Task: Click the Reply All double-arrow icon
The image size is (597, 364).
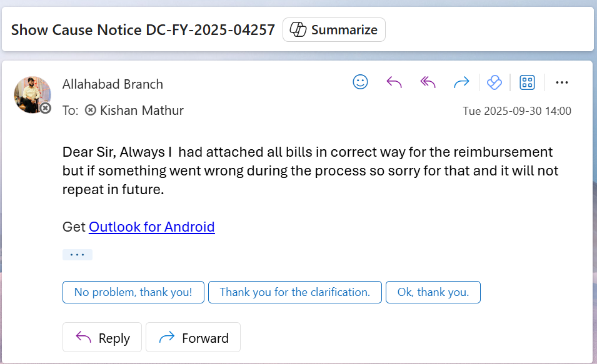Action: [x=428, y=82]
